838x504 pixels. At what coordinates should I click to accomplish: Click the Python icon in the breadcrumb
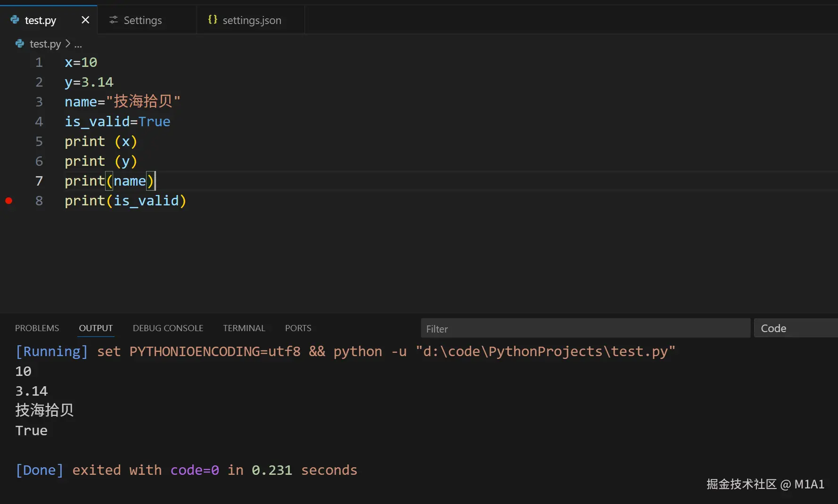click(20, 44)
